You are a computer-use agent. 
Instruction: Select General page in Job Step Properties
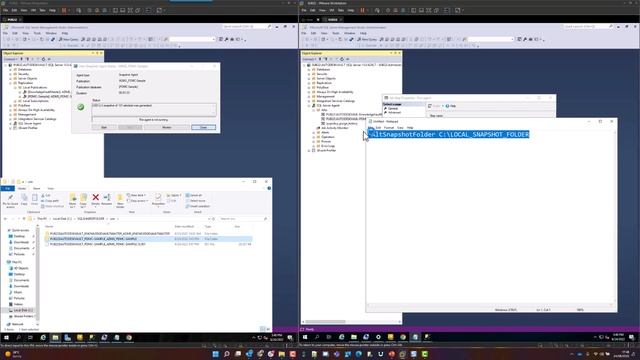392,109
